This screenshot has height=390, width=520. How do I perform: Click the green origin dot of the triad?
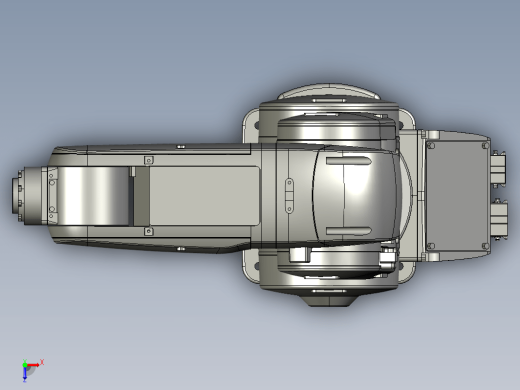[25, 365]
